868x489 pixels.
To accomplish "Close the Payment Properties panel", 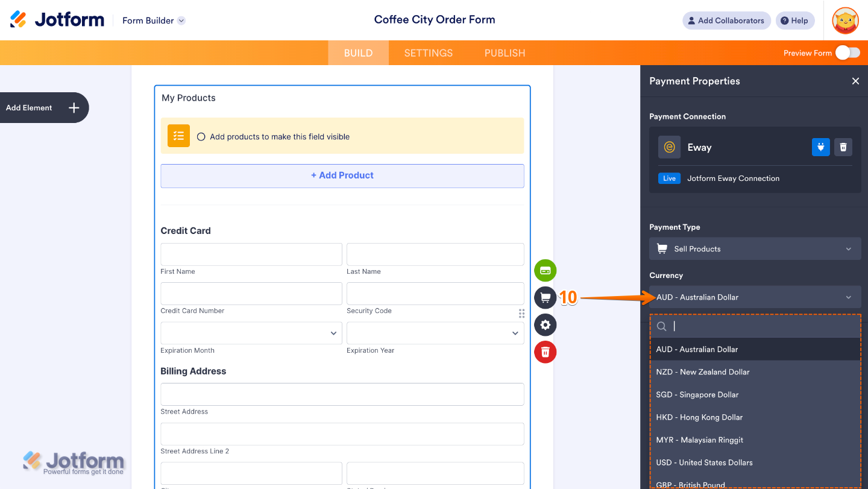I will coord(855,81).
